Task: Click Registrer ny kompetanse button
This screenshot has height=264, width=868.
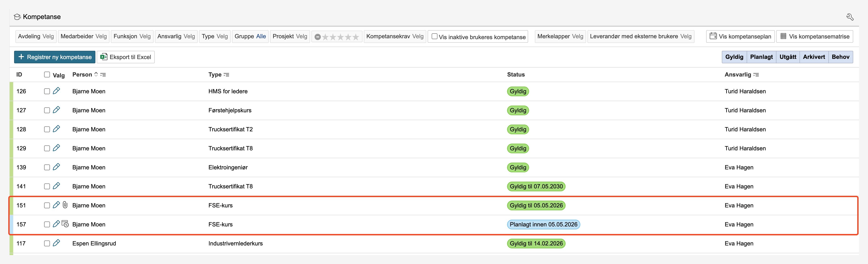Action: (55, 57)
